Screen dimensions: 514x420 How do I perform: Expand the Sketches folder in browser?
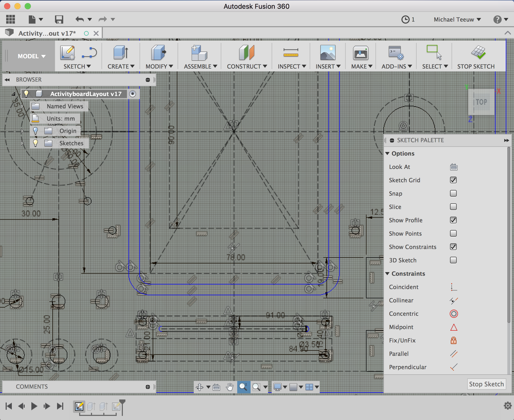coord(23,143)
